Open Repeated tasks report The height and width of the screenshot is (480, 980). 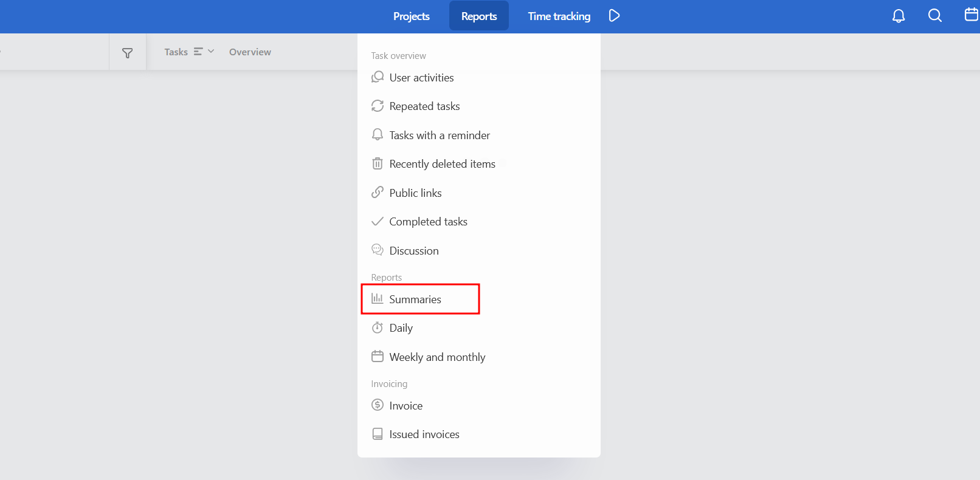(x=424, y=106)
